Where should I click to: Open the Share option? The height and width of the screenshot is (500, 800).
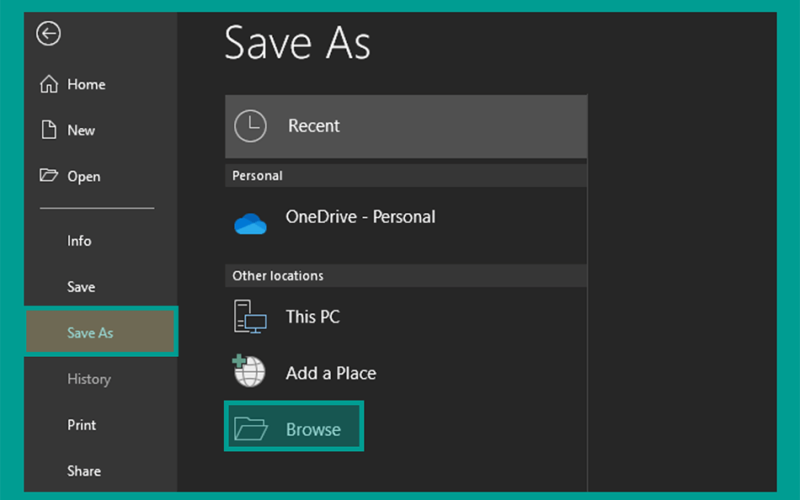(84, 471)
